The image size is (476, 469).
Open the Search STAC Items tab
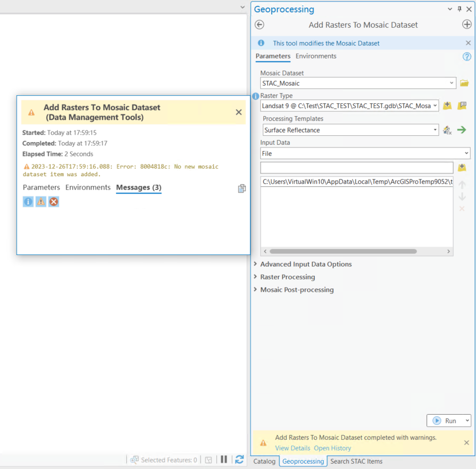click(x=356, y=461)
